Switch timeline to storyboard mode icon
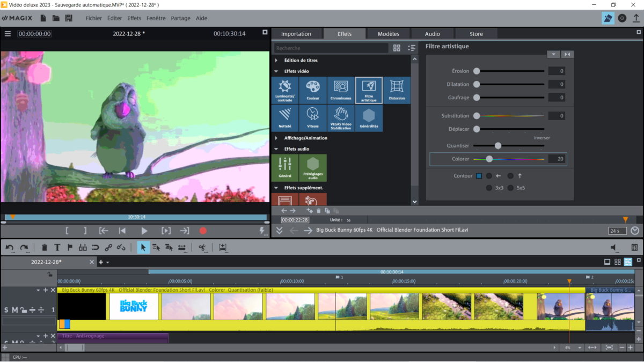Viewport: 644px width, 362px height. coord(618,262)
